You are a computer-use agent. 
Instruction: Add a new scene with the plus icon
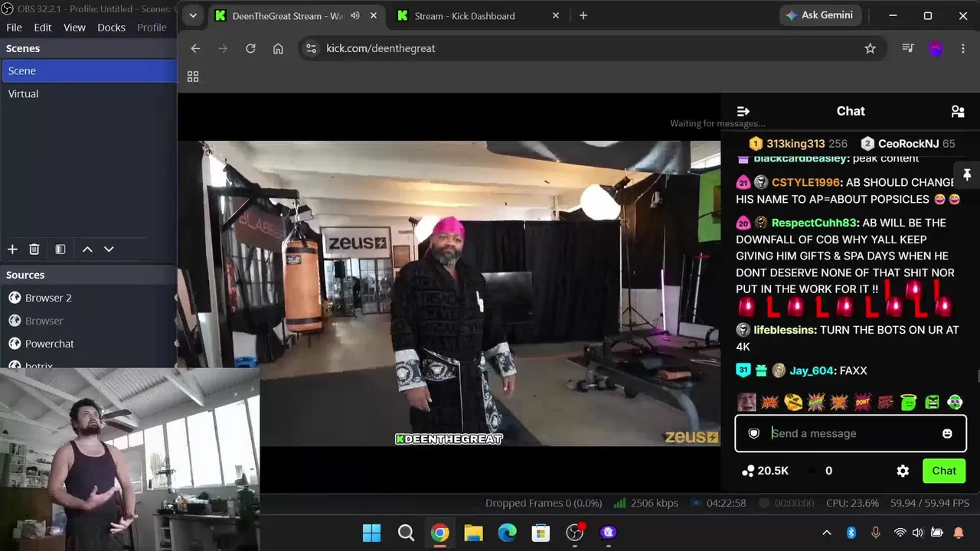click(x=12, y=249)
